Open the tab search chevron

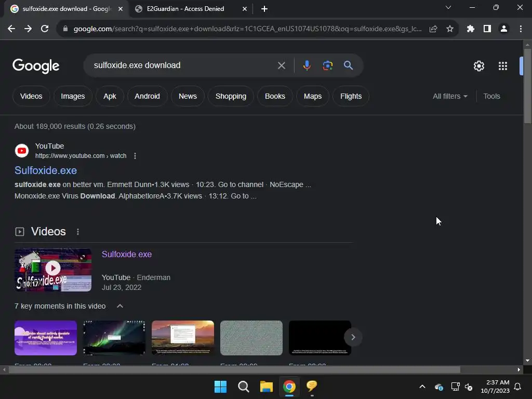[448, 7]
